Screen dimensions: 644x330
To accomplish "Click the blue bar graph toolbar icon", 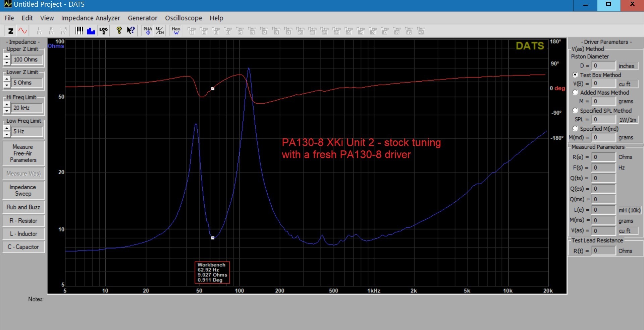I will [91, 31].
